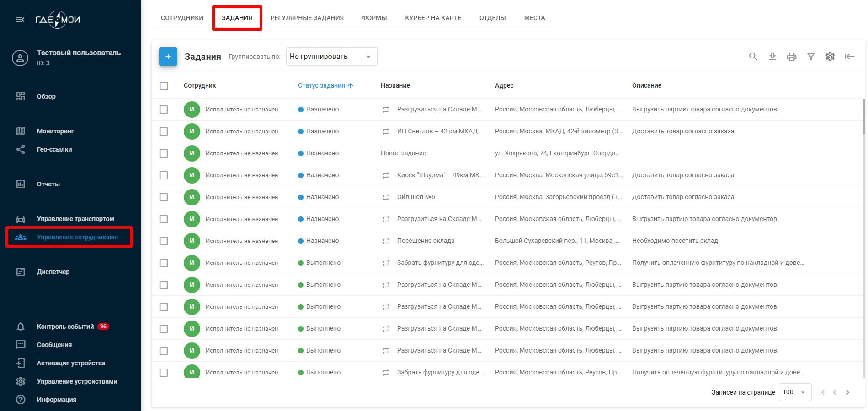Click the blue plus button to add task
The height and width of the screenshot is (411, 868).
168,57
